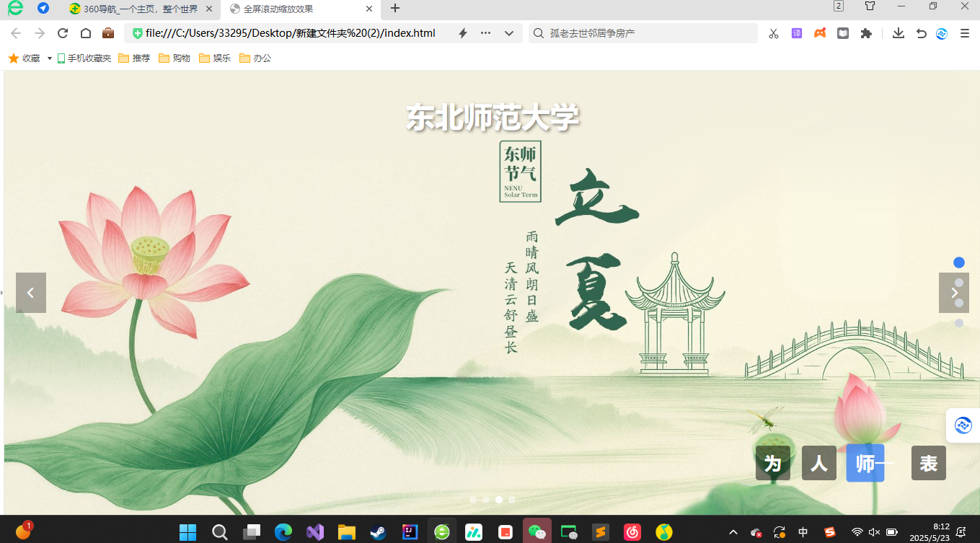Click the undo closed-tab arrow icon
The height and width of the screenshot is (543, 980).
click(x=921, y=33)
